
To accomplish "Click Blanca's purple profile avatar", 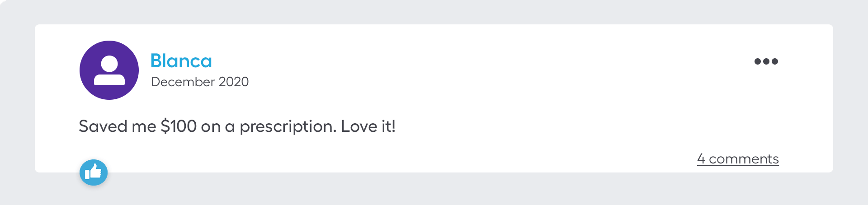I will point(109,70).
